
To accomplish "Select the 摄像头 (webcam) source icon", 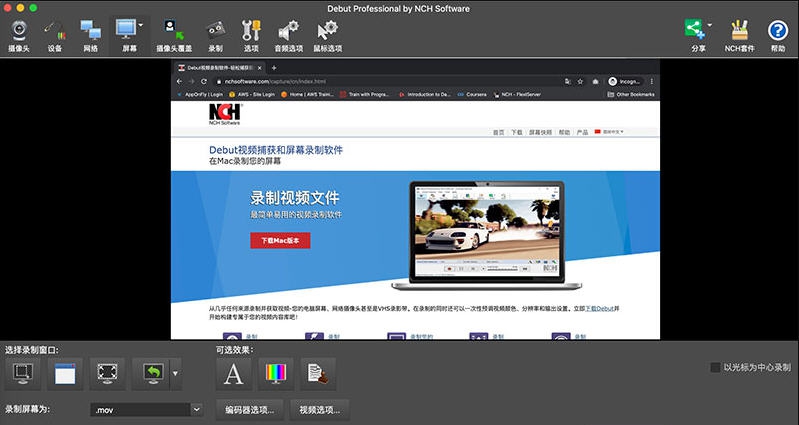I will coord(18,34).
